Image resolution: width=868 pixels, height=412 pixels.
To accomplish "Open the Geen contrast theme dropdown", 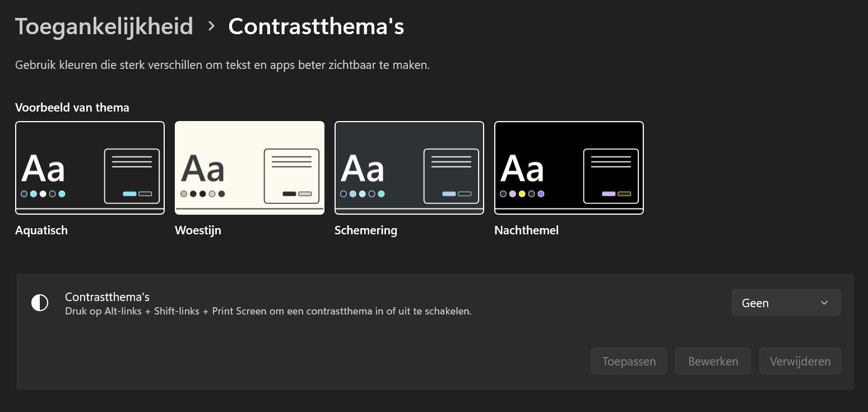I will 786,303.
